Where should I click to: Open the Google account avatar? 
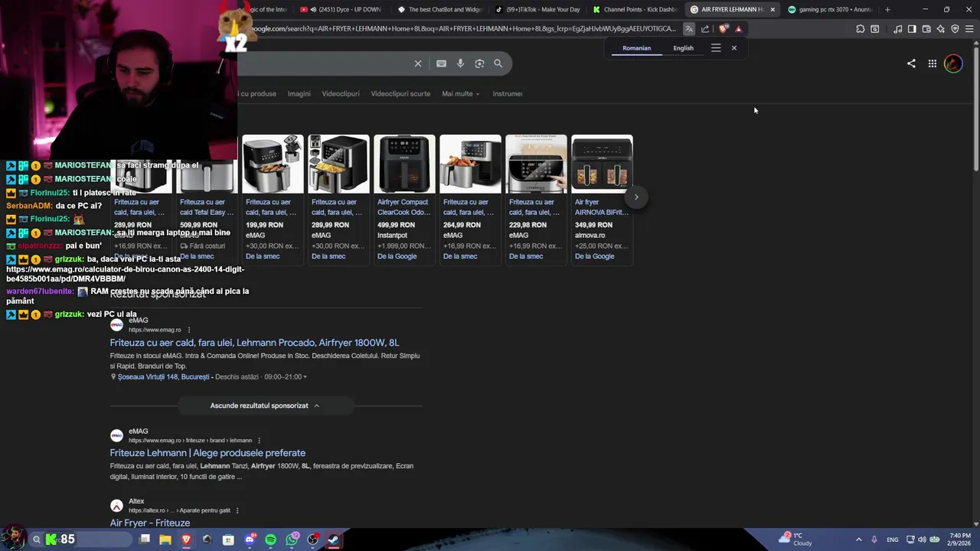click(953, 64)
